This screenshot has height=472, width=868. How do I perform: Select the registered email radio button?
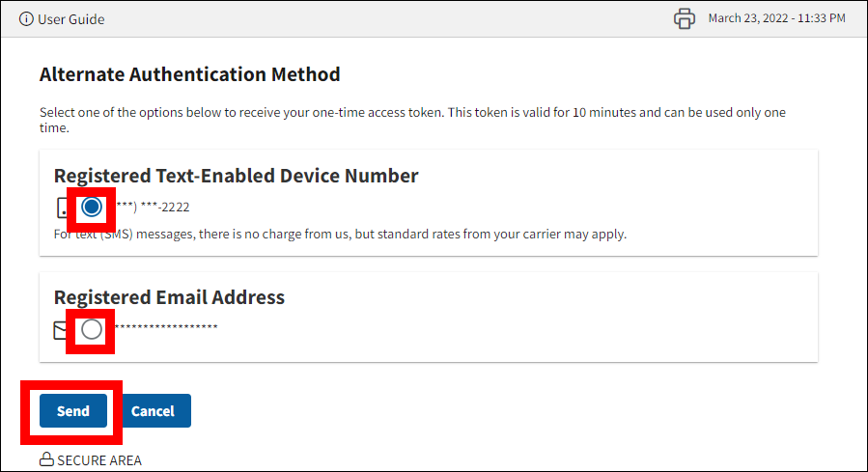pos(91,330)
